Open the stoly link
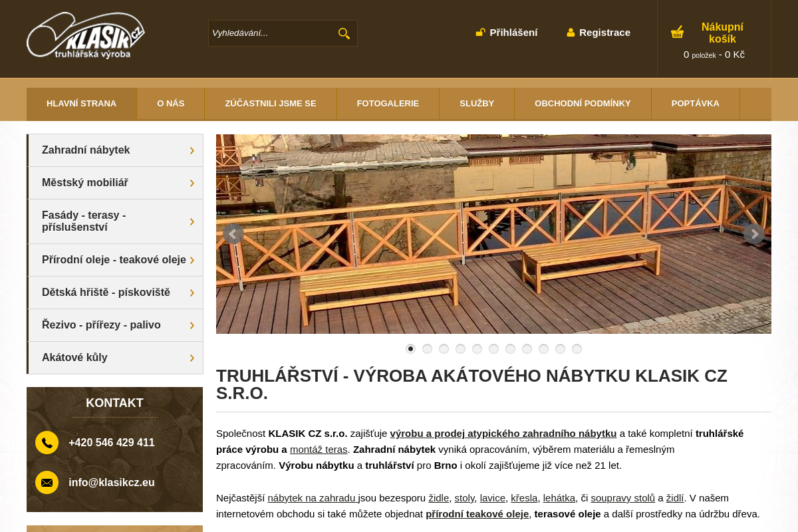 464,498
